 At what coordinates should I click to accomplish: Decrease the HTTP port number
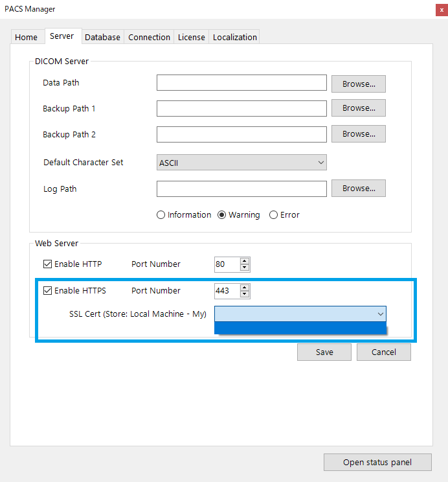click(x=245, y=268)
